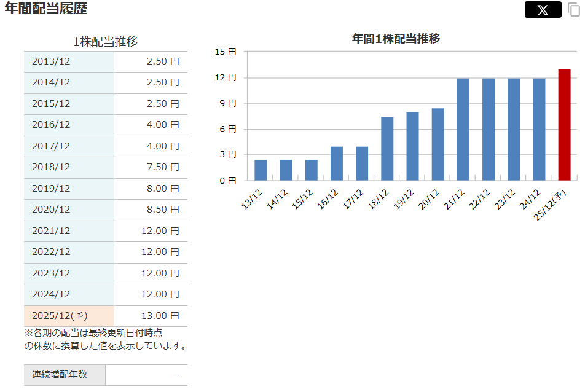Click the 連続増配年数 label cell
Image resolution: width=585 pixels, height=392 pixels.
60,375
